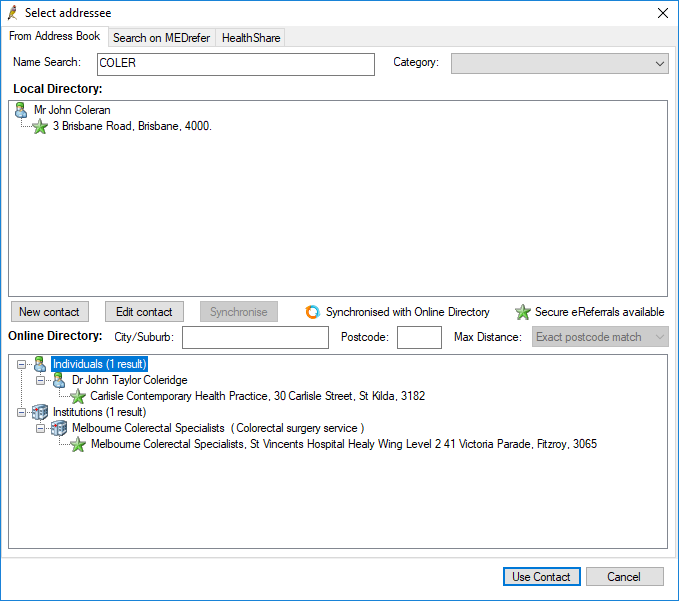This screenshot has width=679, height=601.
Task: Collapse the Melbourne Colerectal Specialists (Colorectal surgery service) node
Action: (40, 429)
